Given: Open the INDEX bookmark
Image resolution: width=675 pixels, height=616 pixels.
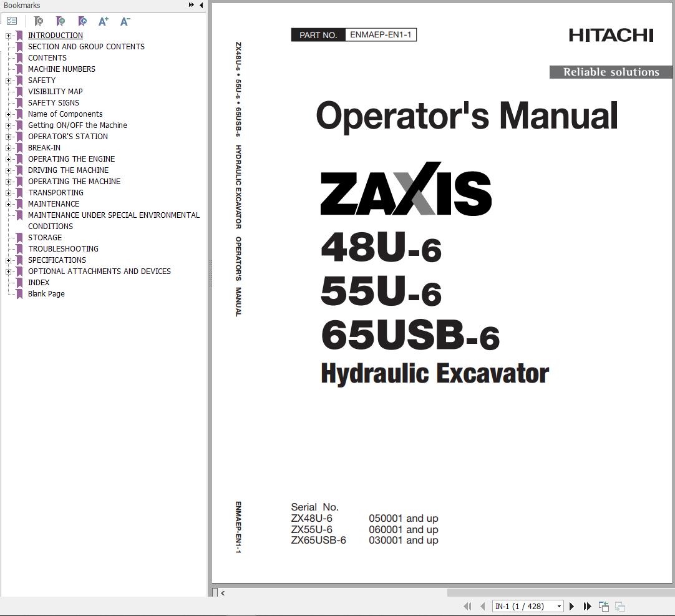Looking at the screenshot, I should (39, 282).
